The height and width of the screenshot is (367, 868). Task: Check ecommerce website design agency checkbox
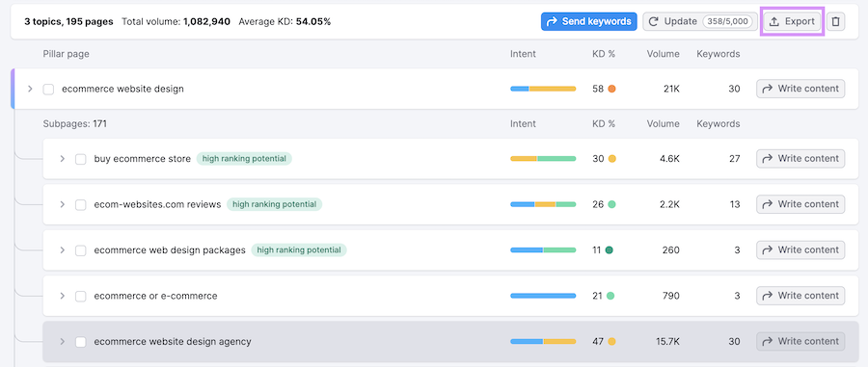(81, 342)
